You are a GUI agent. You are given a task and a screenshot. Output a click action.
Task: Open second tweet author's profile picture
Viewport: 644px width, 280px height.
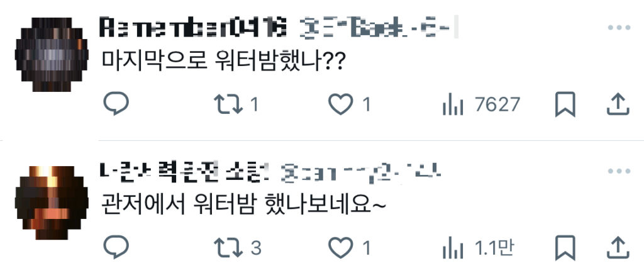[x=52, y=203]
